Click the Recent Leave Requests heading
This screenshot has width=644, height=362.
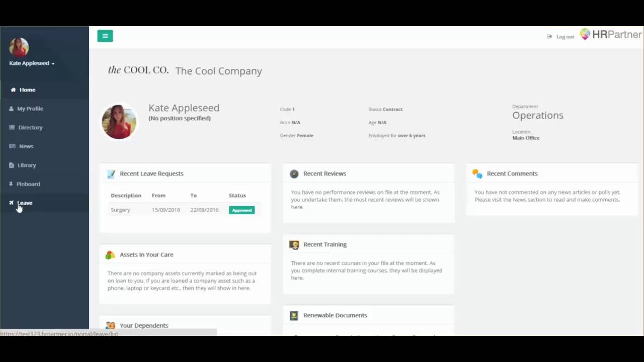pyautogui.click(x=151, y=173)
